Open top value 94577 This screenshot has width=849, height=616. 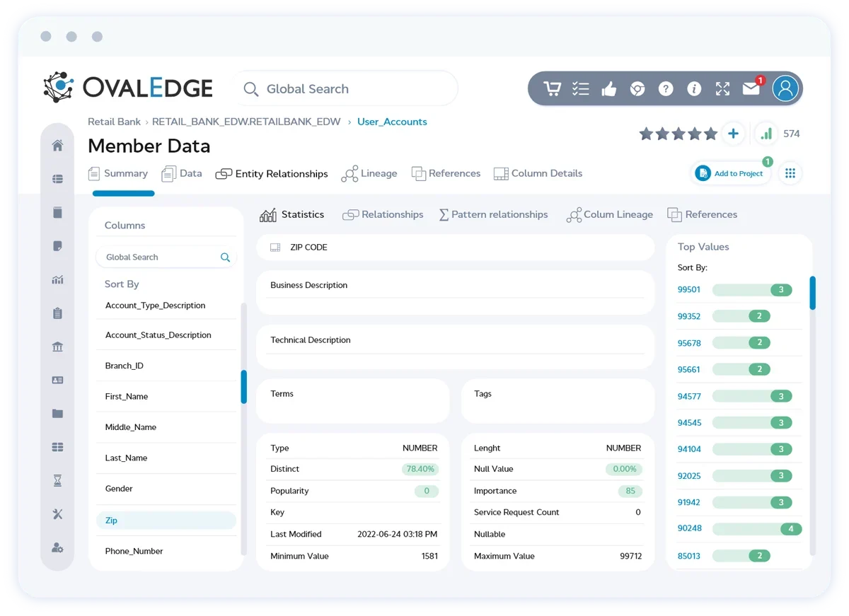[x=689, y=396]
